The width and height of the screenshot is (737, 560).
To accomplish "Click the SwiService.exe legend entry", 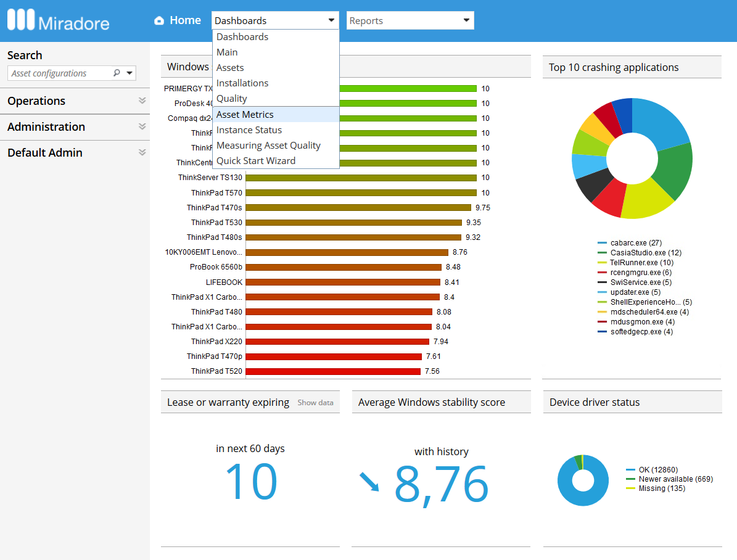I will coord(635,282).
